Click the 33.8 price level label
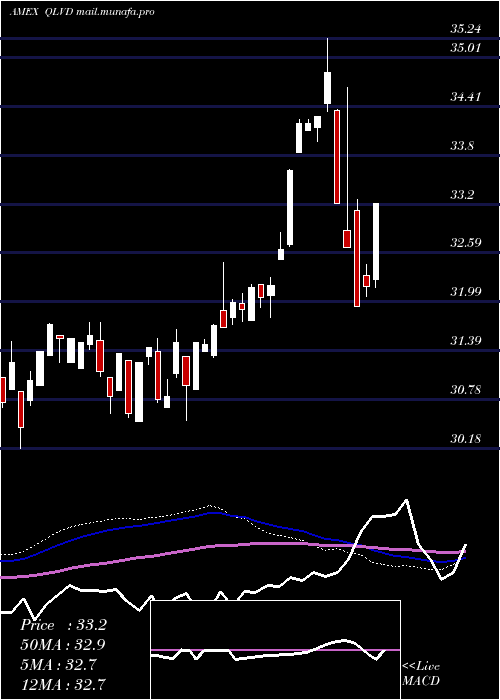The width and height of the screenshot is (500, 700). [462, 146]
